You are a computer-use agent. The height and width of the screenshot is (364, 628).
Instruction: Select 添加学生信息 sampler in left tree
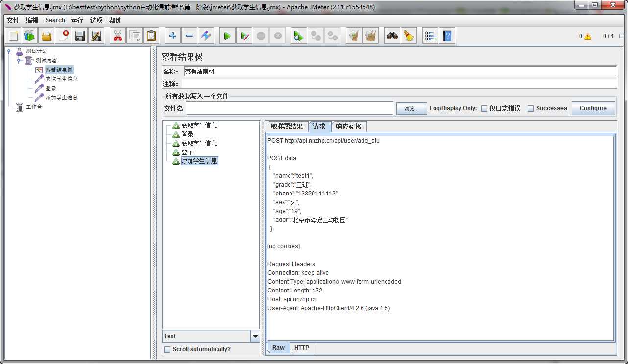click(x=62, y=97)
